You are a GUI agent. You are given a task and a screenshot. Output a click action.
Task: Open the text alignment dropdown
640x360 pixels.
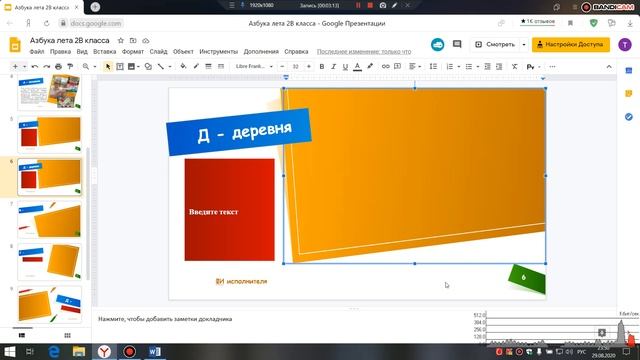click(x=415, y=67)
